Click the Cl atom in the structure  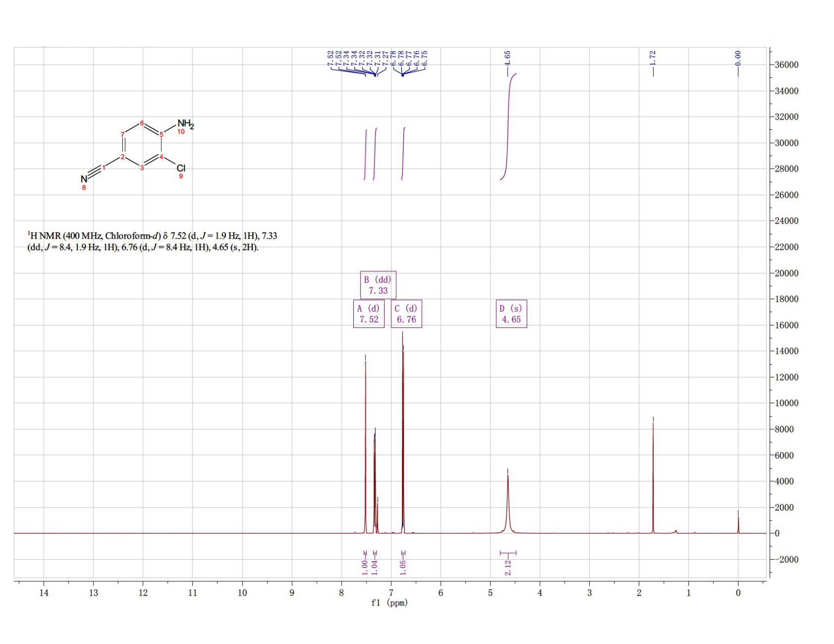(x=181, y=168)
